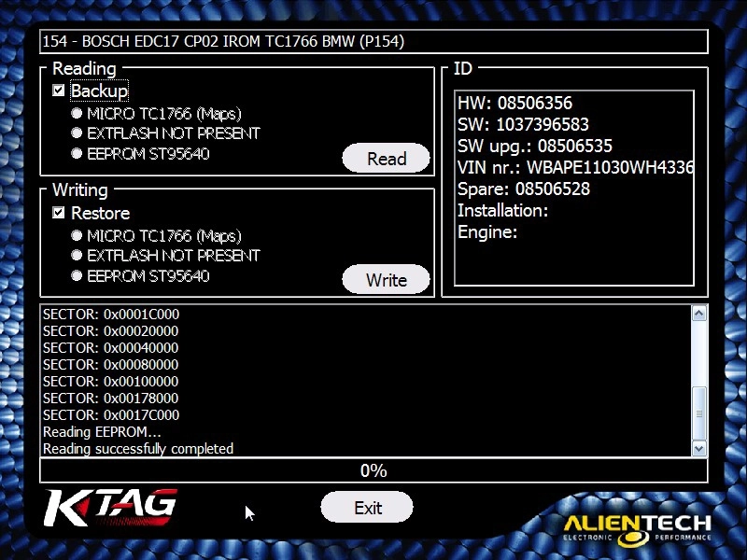Image resolution: width=747 pixels, height=560 pixels.
Task: Click the 0% progress bar
Action: [374, 470]
